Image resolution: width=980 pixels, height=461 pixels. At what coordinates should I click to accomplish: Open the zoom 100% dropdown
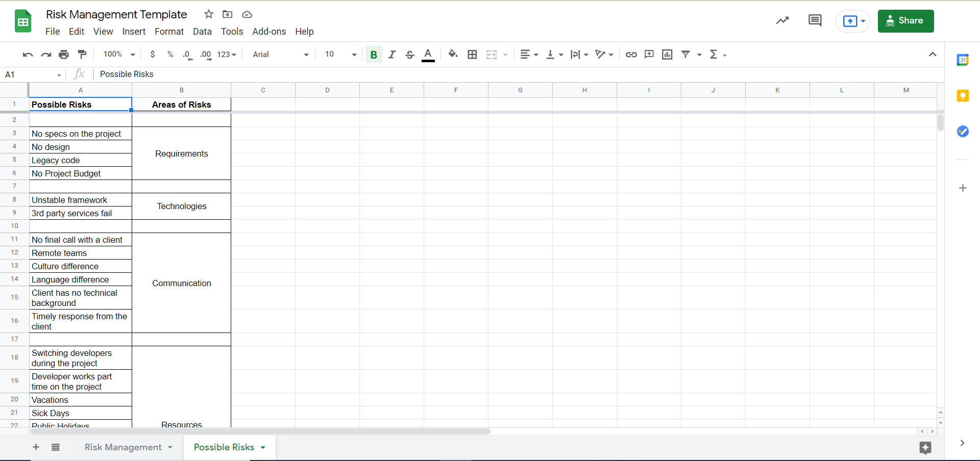(119, 55)
